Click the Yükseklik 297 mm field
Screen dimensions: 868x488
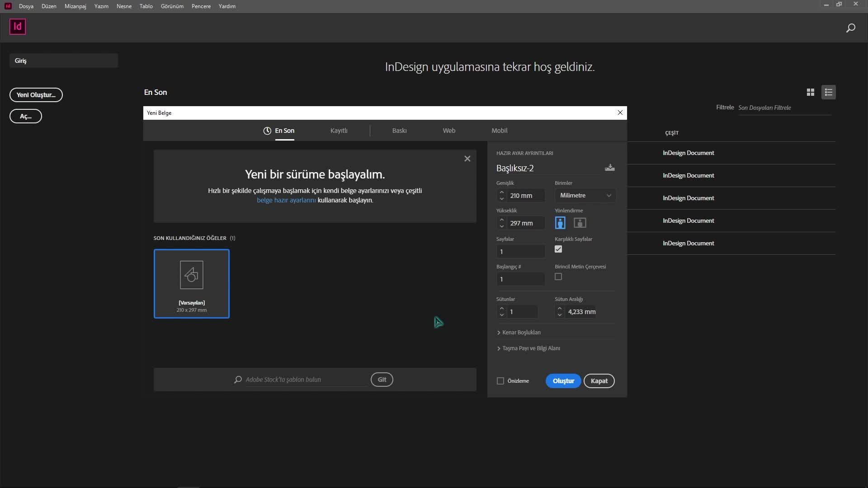click(x=526, y=223)
